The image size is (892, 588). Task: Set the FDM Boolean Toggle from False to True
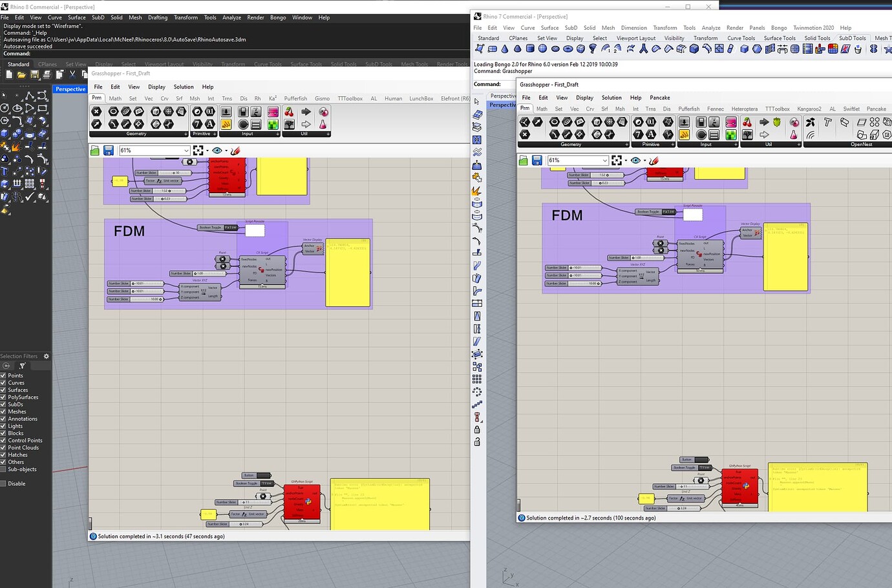click(231, 227)
